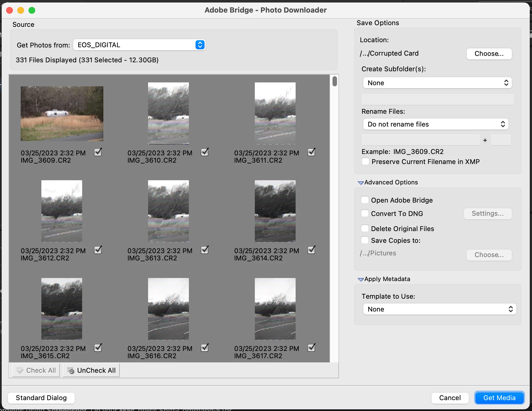Toggle Convert To DNG checkbox

coord(365,213)
